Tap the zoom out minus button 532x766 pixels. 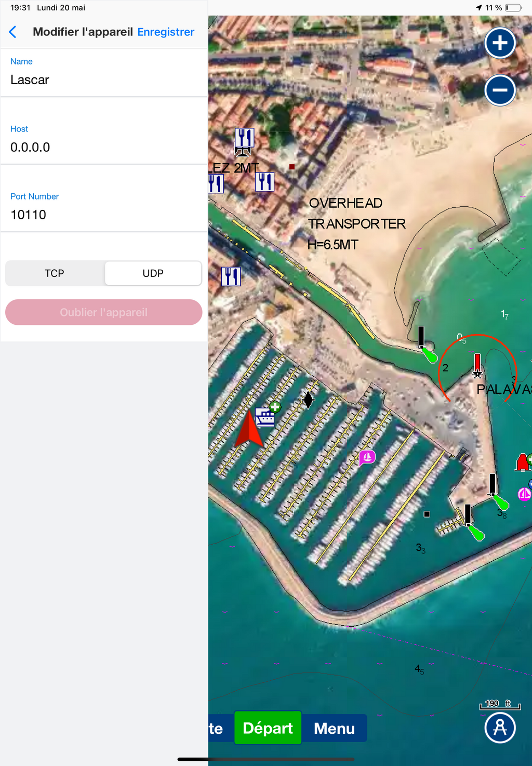pyautogui.click(x=500, y=90)
